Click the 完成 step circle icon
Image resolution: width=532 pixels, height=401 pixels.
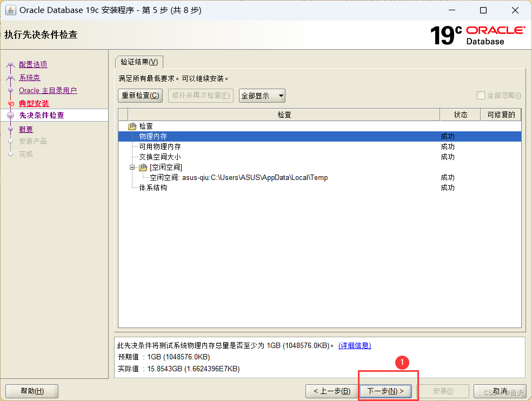pos(10,153)
